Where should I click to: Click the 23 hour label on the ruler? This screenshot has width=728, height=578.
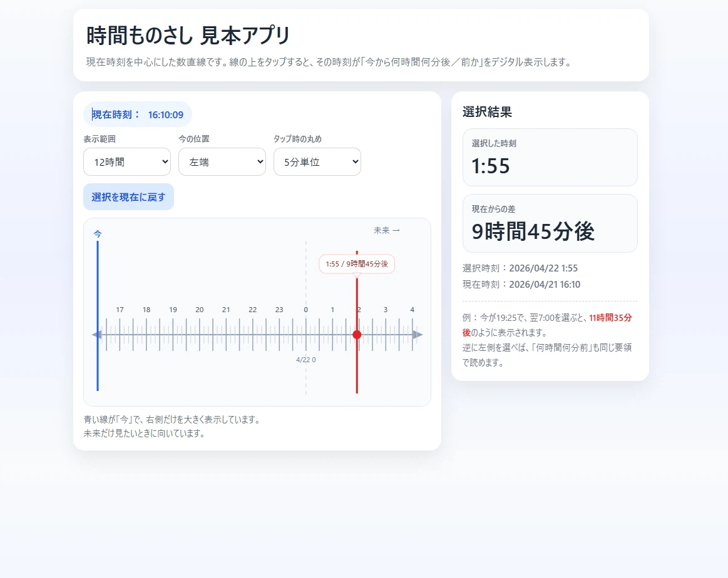coord(279,310)
